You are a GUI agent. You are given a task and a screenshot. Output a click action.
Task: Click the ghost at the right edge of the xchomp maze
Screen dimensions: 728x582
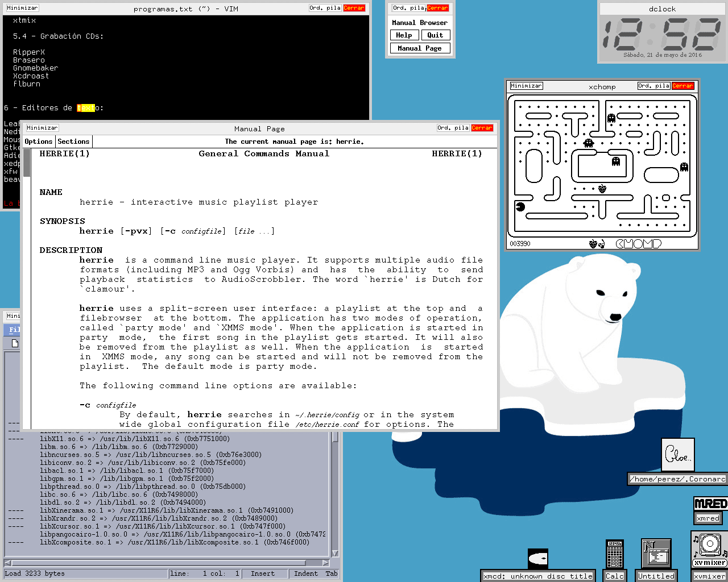click(x=684, y=167)
